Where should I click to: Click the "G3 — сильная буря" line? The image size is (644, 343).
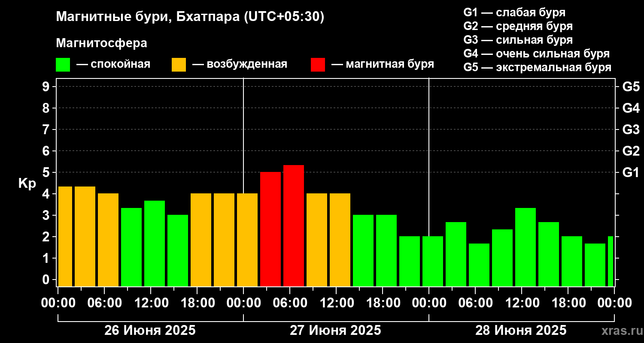coord(518,40)
